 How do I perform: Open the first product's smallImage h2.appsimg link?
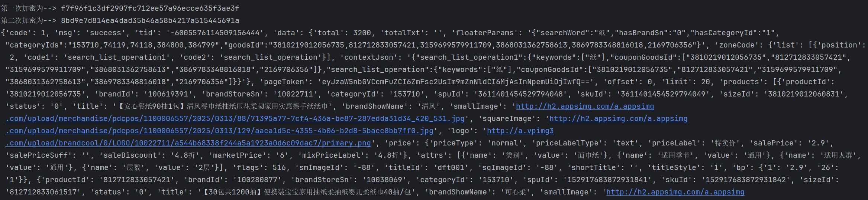[585, 106]
